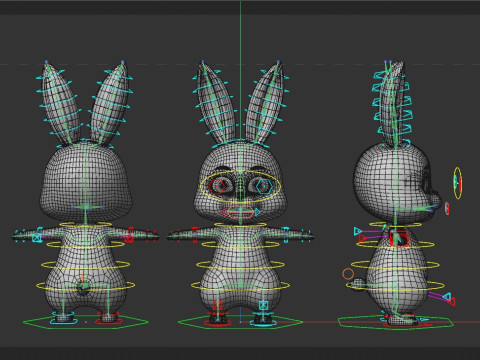Select cyan square knee control on front-view bunny
The height and width of the screenshot is (360, 480).
tap(263, 305)
